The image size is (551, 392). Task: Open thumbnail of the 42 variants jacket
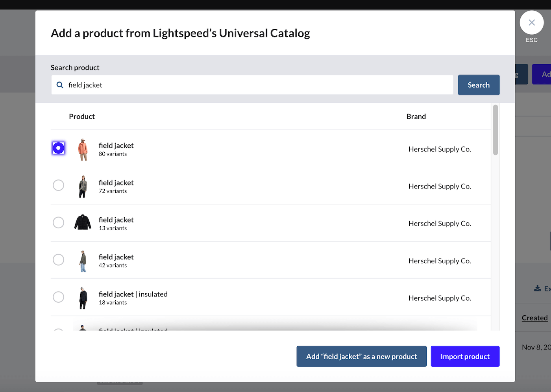coord(83,261)
